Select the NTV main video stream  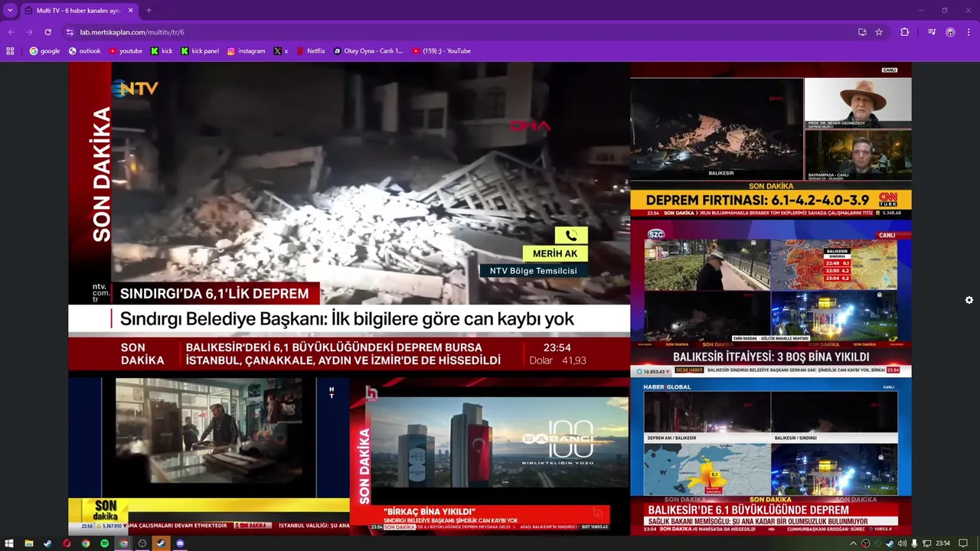(349, 218)
